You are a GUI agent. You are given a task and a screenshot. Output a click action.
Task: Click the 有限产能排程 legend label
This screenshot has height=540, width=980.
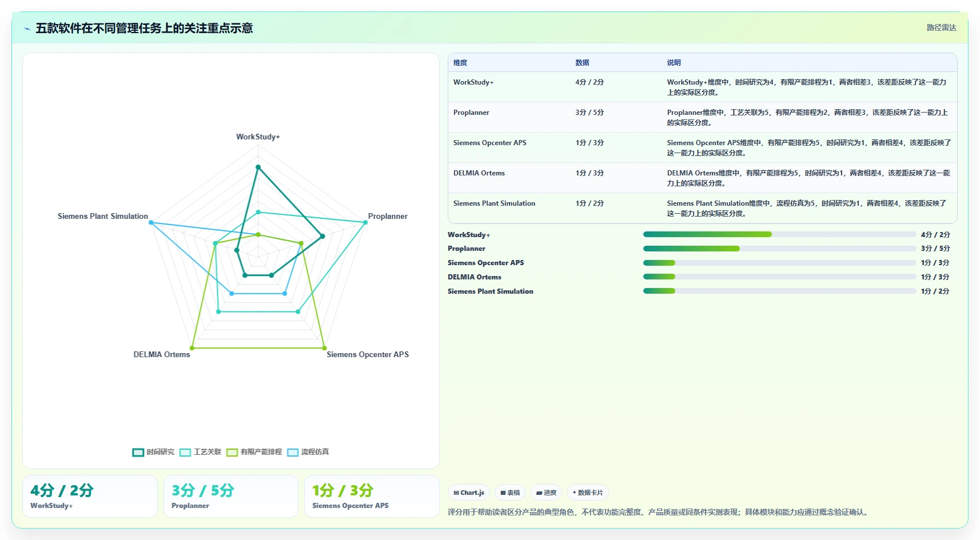261,452
